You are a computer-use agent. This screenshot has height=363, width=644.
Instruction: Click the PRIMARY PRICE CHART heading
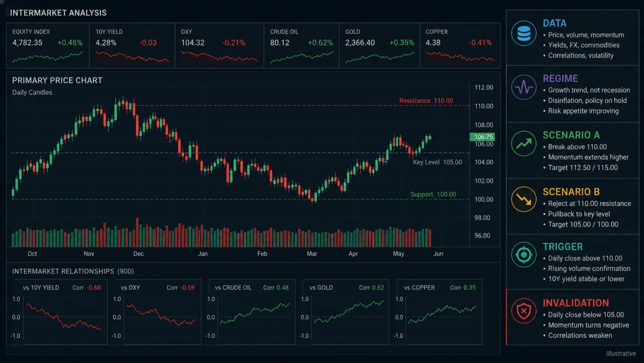click(57, 81)
